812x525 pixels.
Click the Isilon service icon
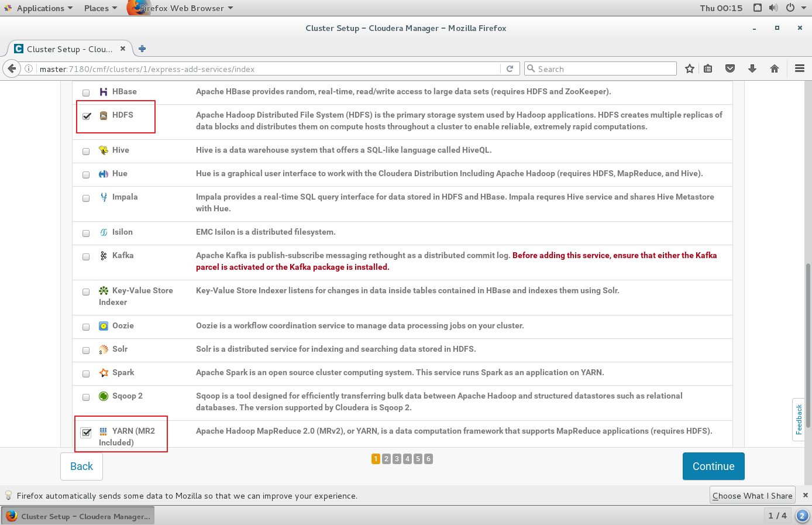(x=104, y=232)
